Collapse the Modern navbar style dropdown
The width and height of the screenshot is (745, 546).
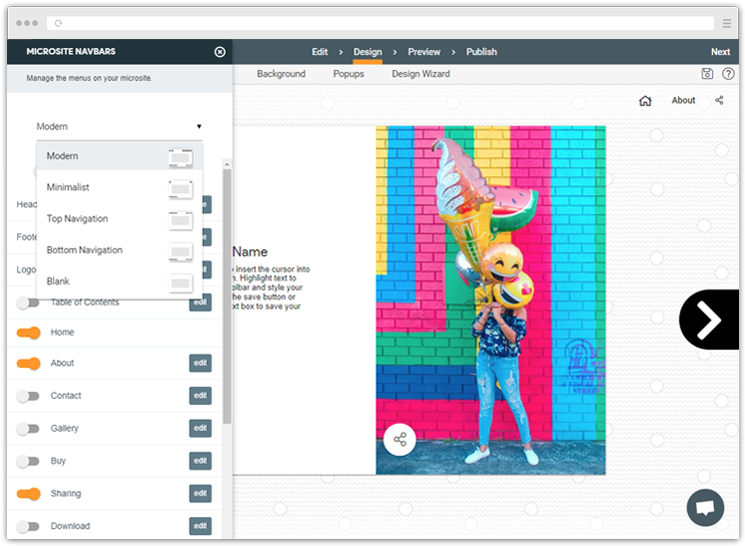click(x=119, y=126)
